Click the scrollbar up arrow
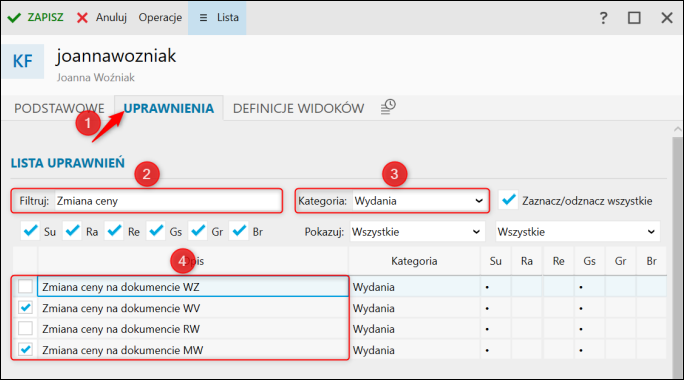The width and height of the screenshot is (684, 380). click(x=677, y=129)
